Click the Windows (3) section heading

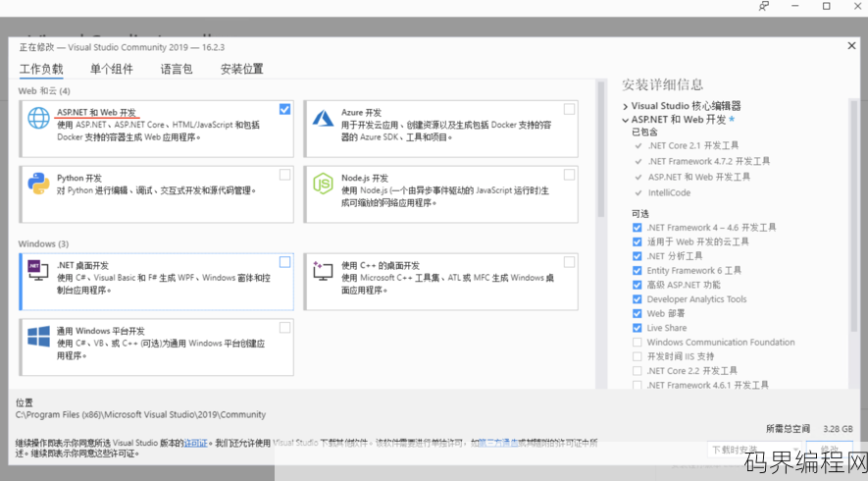[44, 243]
